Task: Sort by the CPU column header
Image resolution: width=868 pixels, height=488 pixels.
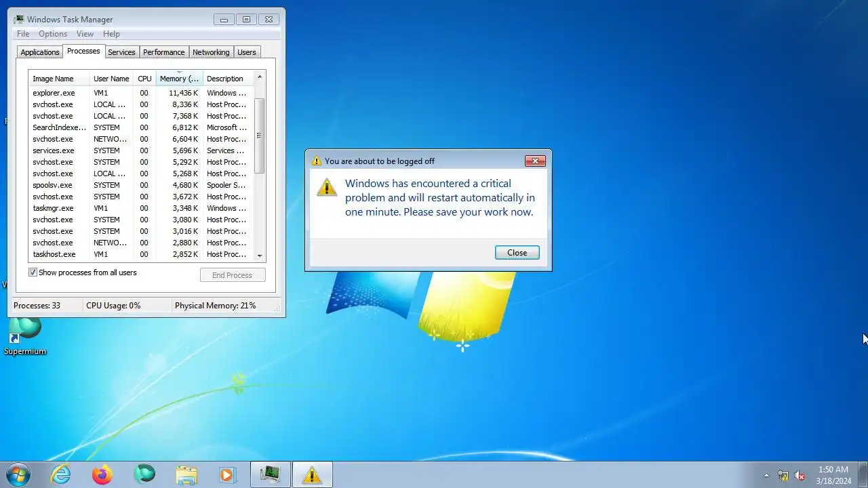Action: (x=144, y=79)
